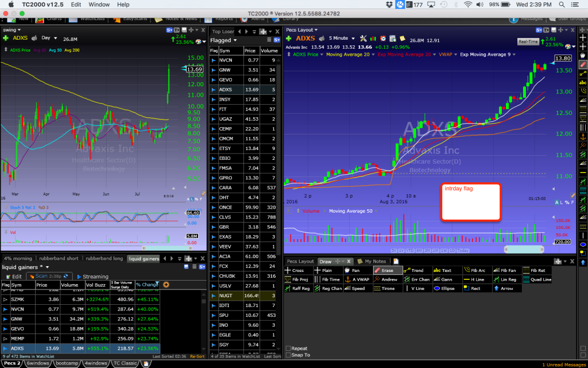Viewport: 588px width, 368px height.
Task: Choose the Rect drawing tool
Action: coord(477,289)
